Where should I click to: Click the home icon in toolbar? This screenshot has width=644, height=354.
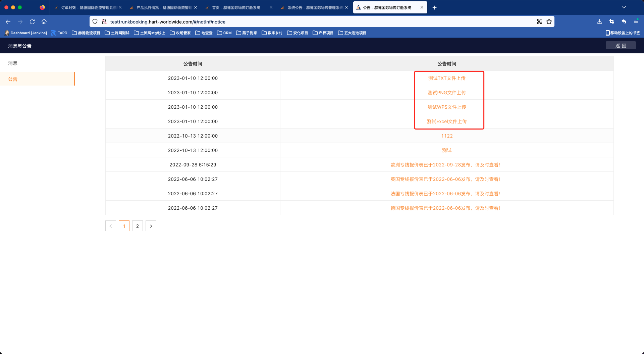click(44, 22)
